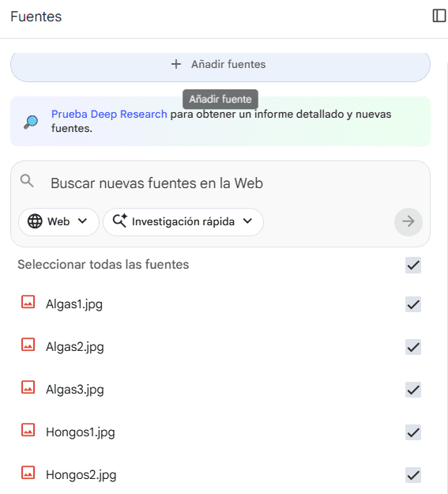
Task: Deselect the Hongos2.jpg source checkbox
Action: point(413,475)
